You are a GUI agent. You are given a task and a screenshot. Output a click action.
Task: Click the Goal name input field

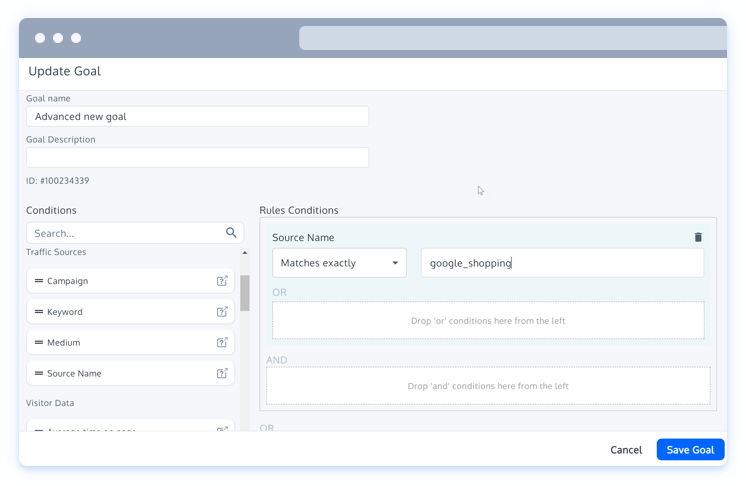click(x=197, y=117)
